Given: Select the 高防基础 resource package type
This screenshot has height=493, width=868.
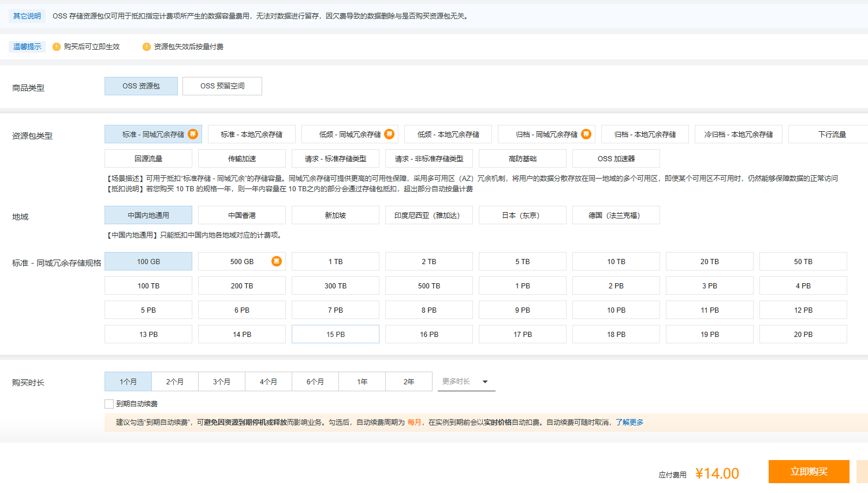Looking at the screenshot, I should [522, 158].
